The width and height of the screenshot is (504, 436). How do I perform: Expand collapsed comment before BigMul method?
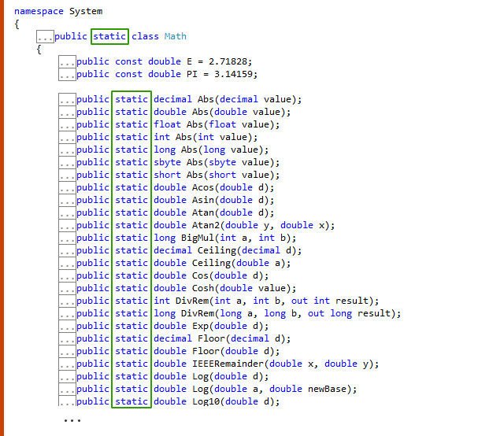[x=67, y=238]
